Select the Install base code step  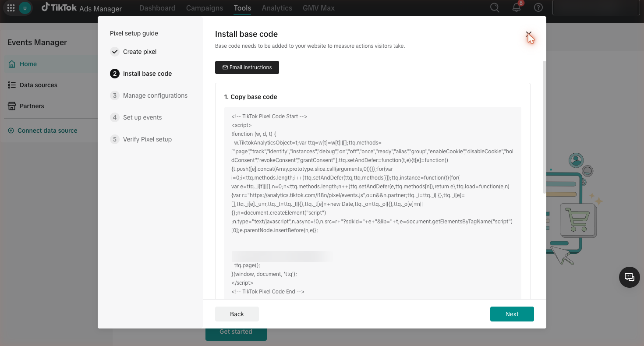coord(141,74)
